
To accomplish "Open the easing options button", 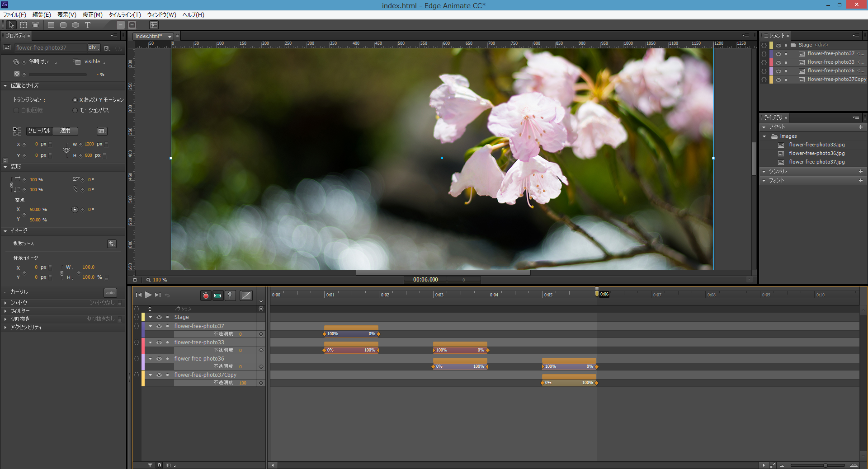I will pos(246,295).
